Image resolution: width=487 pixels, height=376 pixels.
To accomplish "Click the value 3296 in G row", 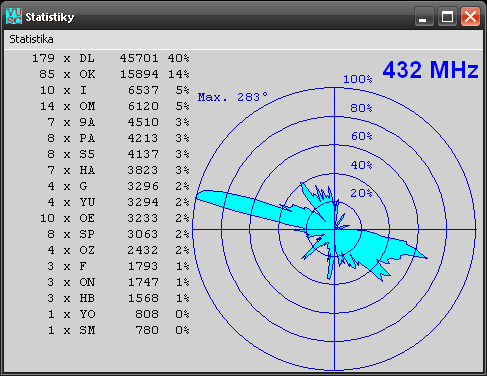I will pos(143,186).
